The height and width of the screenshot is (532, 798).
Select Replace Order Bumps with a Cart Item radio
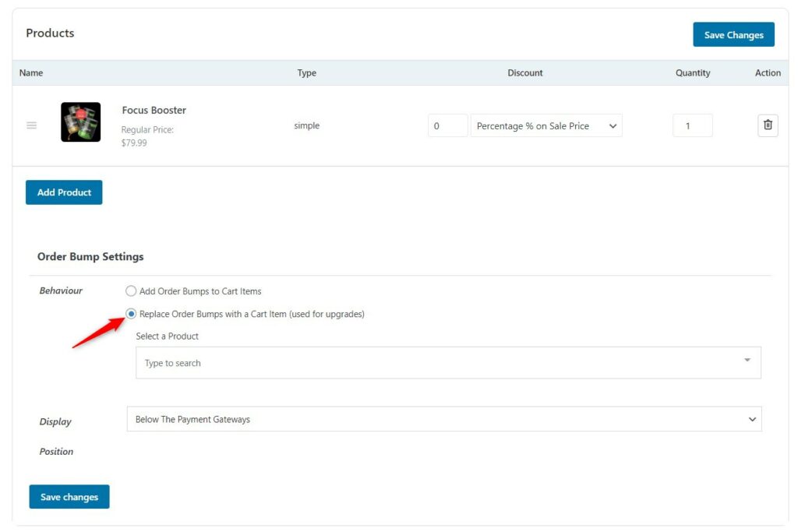point(131,314)
